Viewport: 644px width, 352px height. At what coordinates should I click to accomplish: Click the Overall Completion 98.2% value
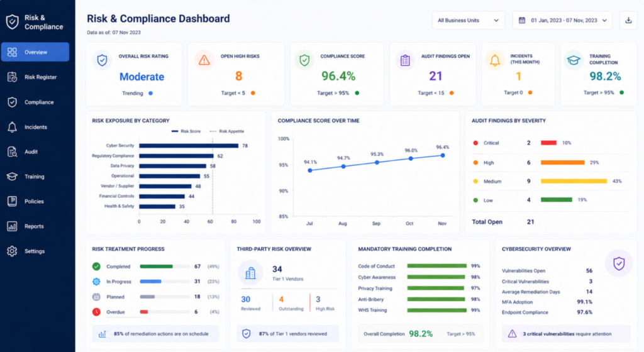[421, 334]
